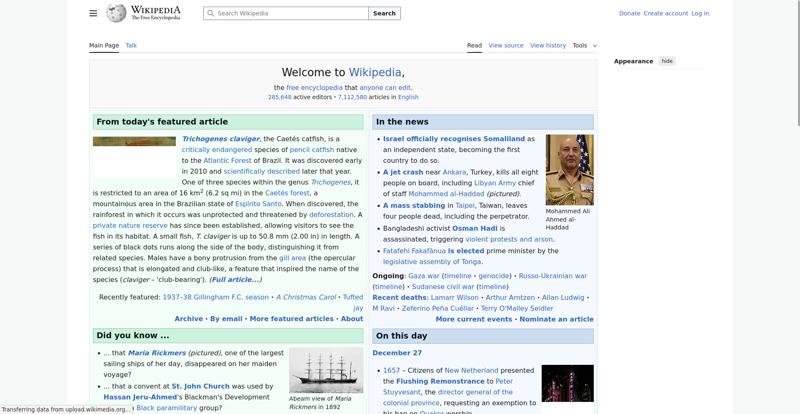Go to Create account page

pos(665,14)
